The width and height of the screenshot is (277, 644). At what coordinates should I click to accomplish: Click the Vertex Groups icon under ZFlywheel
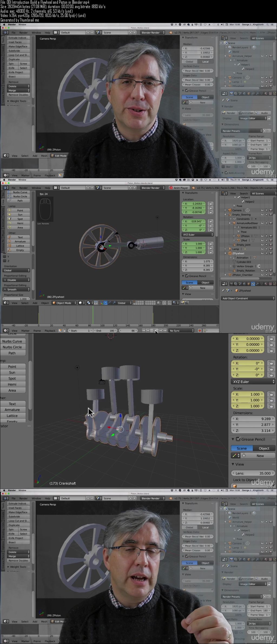coord(234,266)
